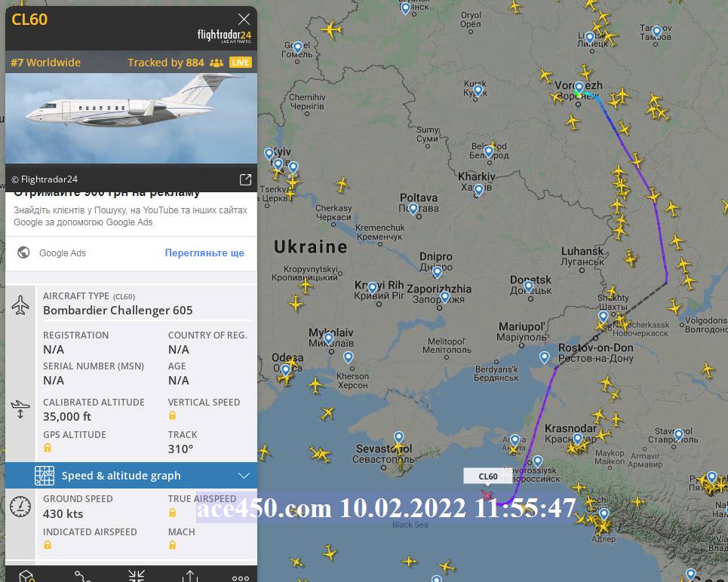The image size is (728, 582).
Task: Click the CL60 callsign label on map
Action: [488, 476]
